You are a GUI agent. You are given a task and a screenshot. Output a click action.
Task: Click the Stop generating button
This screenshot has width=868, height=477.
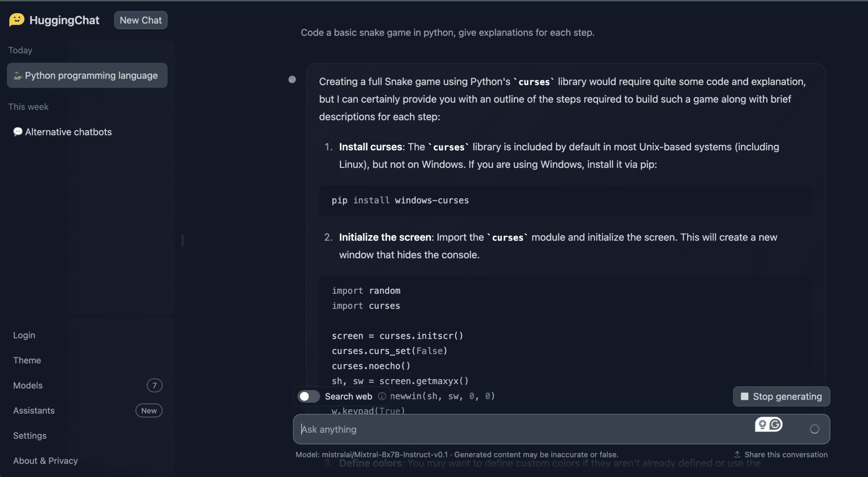(x=781, y=396)
